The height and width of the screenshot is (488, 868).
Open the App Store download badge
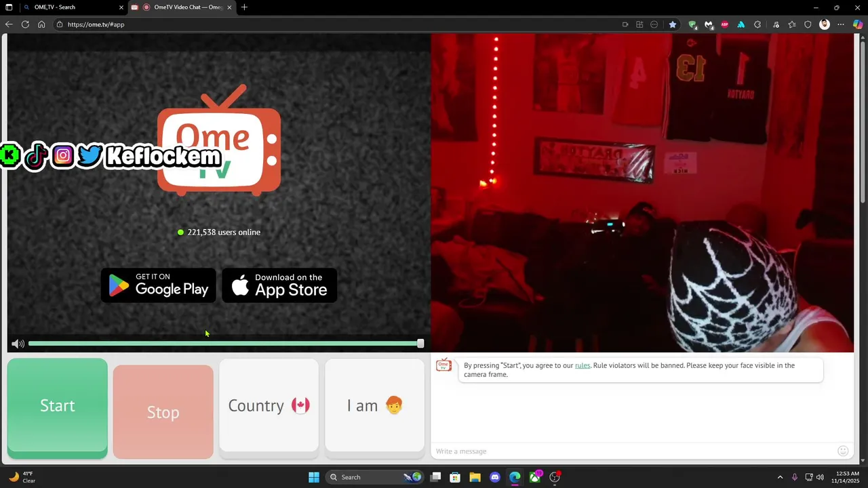[279, 285]
